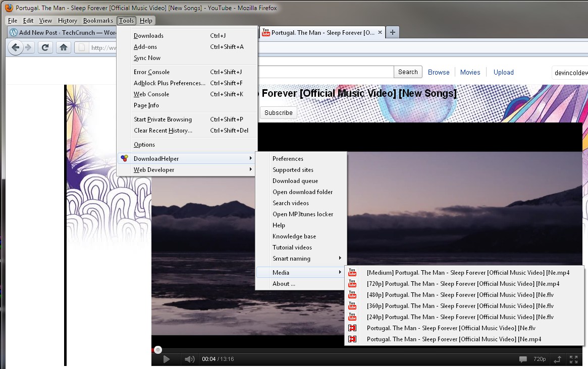Expand the Smart naming submenu
Viewport: 588px width, 369px height.
(x=301, y=259)
